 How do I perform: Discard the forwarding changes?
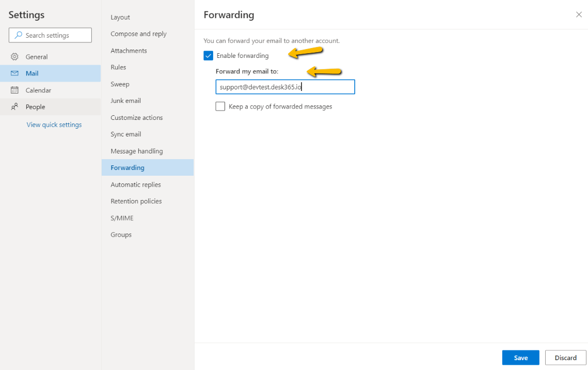tap(565, 357)
